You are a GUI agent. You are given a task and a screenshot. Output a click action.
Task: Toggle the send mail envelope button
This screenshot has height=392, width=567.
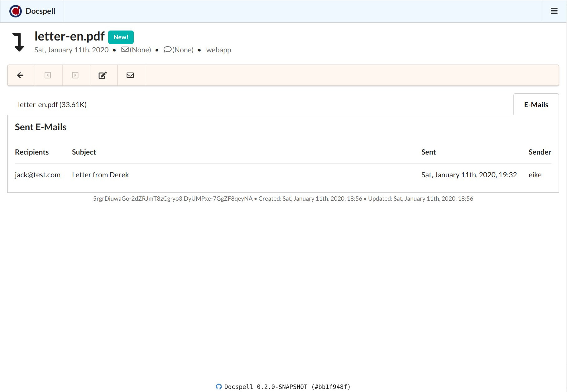[130, 75]
